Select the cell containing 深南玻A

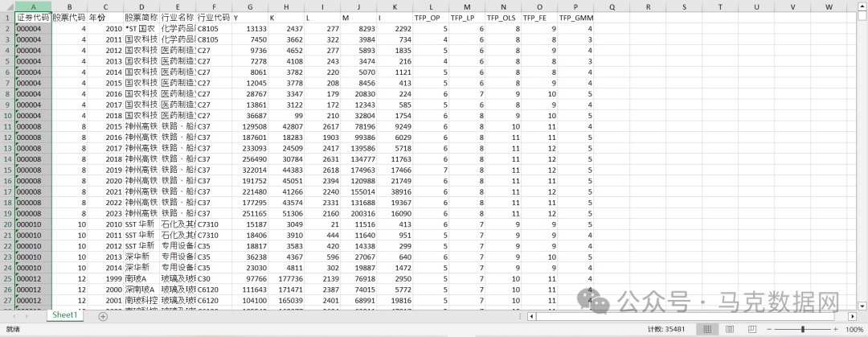pyautogui.click(x=141, y=289)
